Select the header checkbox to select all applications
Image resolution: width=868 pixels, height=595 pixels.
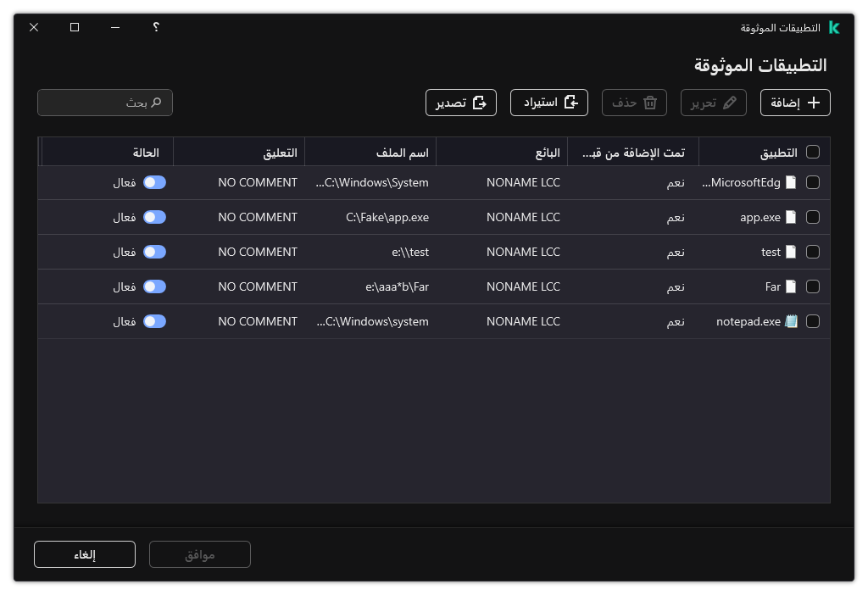813,152
